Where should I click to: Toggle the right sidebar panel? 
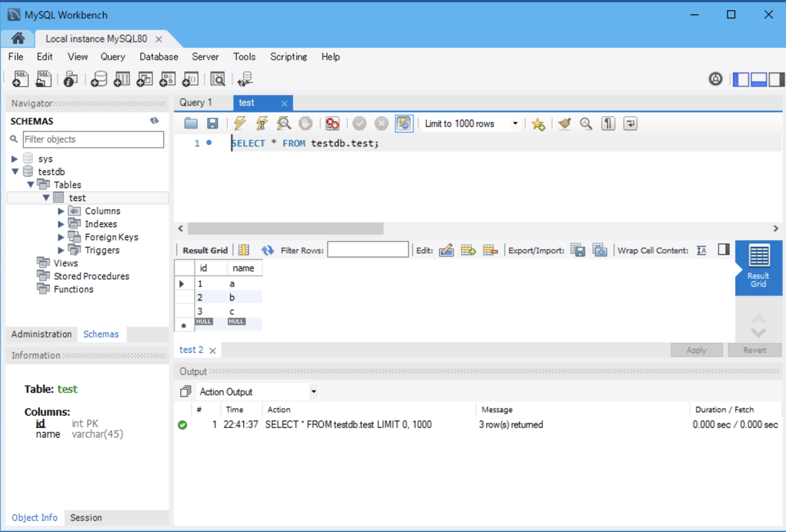point(777,79)
